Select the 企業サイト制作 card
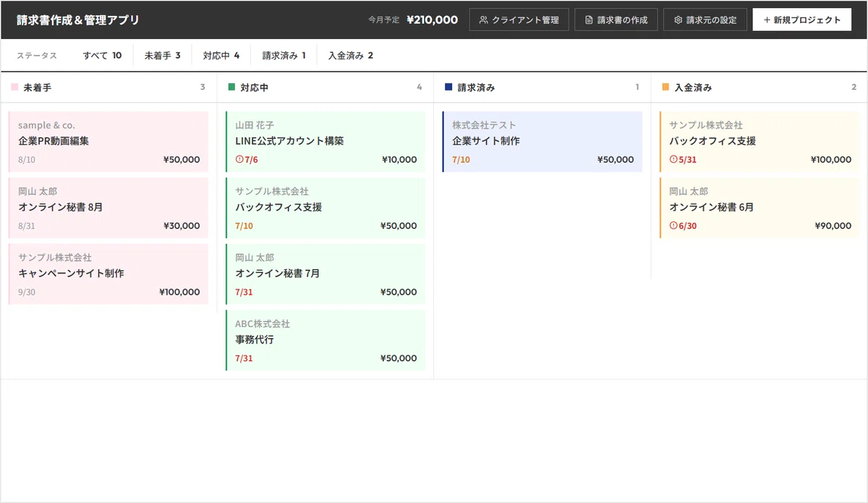The height and width of the screenshot is (503, 868). [x=542, y=142]
